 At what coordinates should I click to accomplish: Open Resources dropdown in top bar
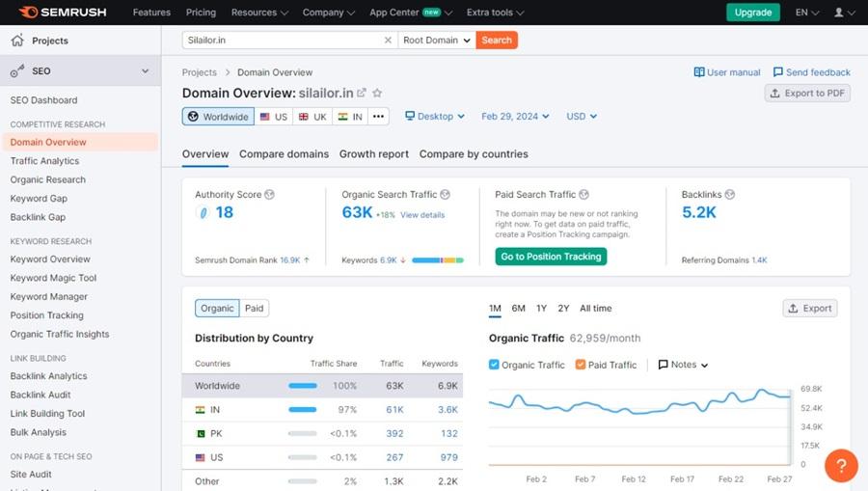(x=259, y=13)
